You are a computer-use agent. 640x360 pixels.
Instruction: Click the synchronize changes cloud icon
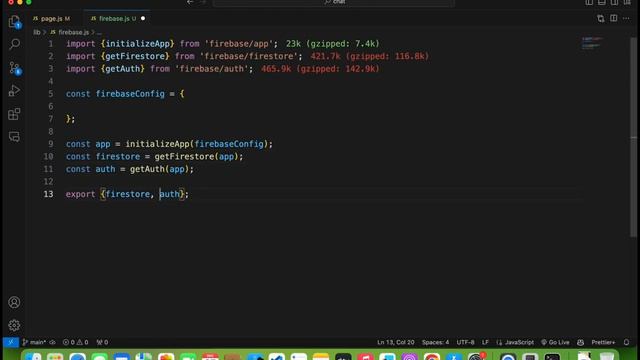coord(53,342)
